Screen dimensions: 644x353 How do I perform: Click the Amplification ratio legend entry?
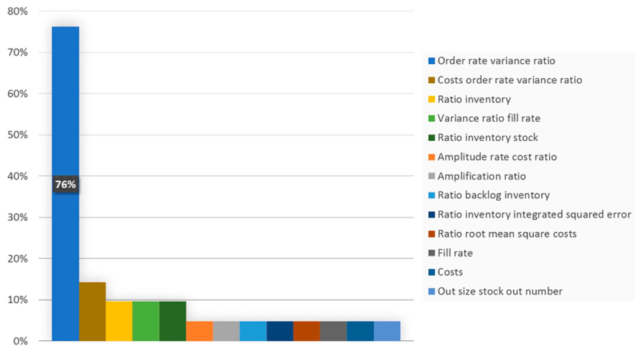click(x=481, y=176)
